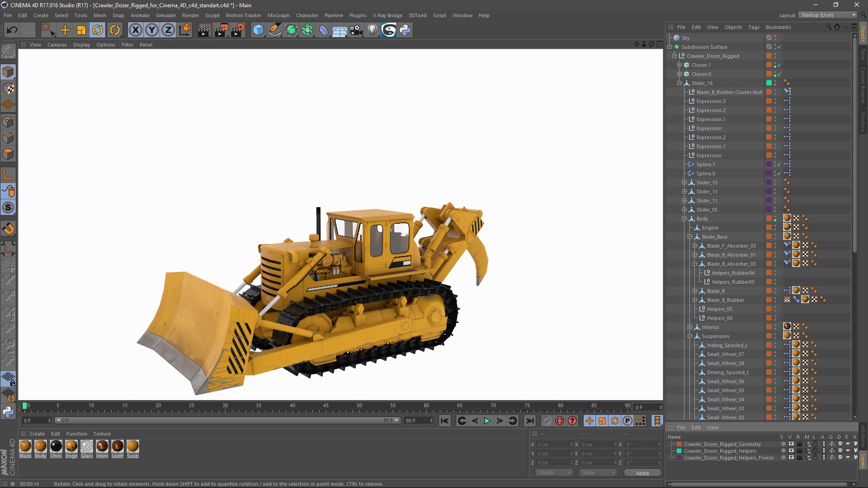Play the animation forwards

(487, 421)
